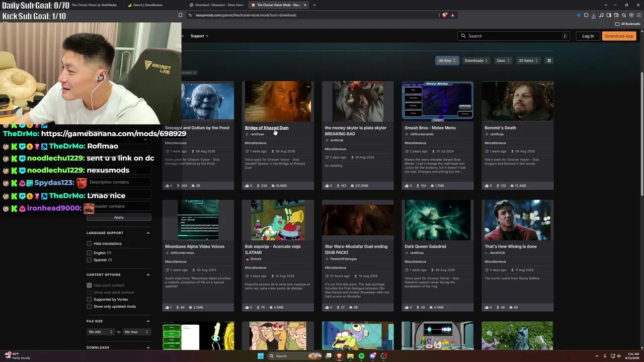Open That's How Wining is done mod
644x362 pixels.
pos(510,246)
